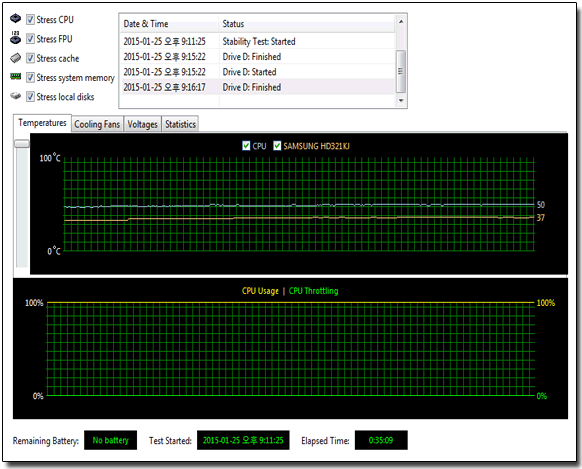Viewport: 582px width, 469px height.
Task: Click the vertical graph slider handle
Action: coord(22,144)
